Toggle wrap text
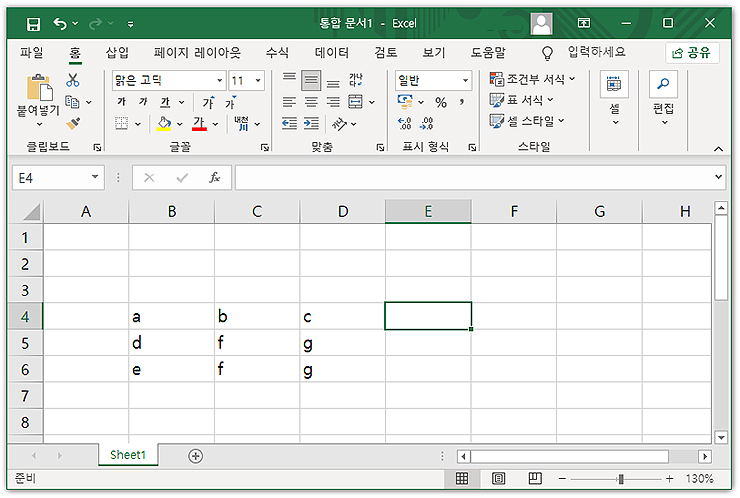Viewport: 740px width, 498px height. 356,80
